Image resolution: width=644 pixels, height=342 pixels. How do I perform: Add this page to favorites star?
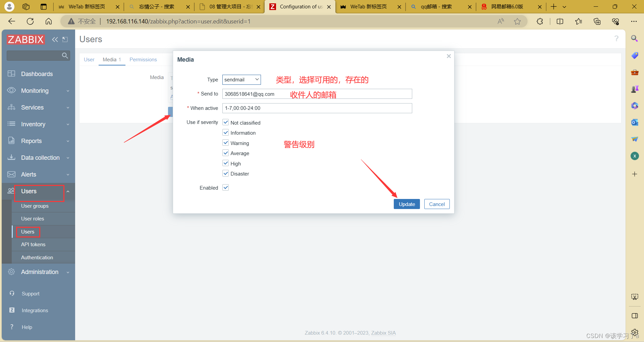click(x=518, y=21)
